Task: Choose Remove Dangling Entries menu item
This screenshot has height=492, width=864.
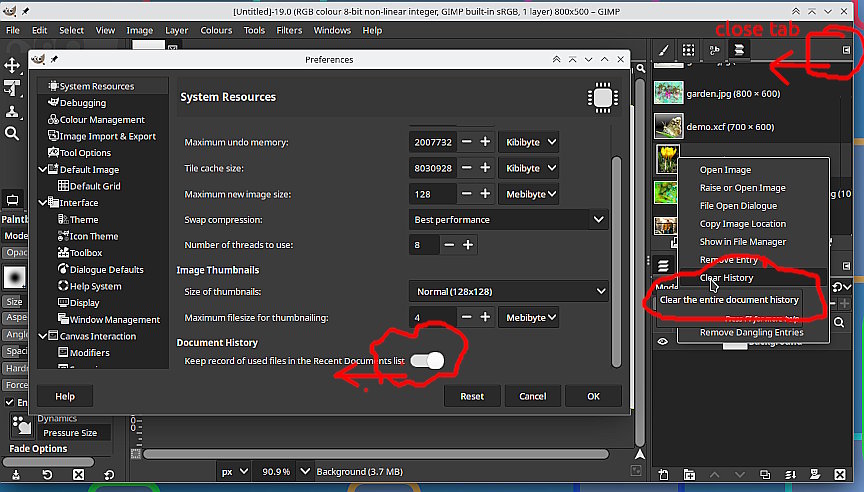Action: coord(753,332)
